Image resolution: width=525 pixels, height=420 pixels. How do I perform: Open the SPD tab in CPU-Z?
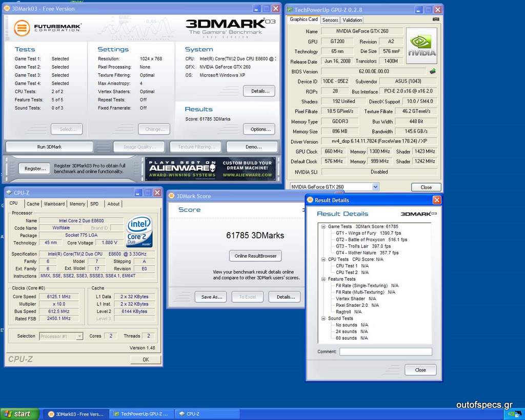pyautogui.click(x=94, y=204)
